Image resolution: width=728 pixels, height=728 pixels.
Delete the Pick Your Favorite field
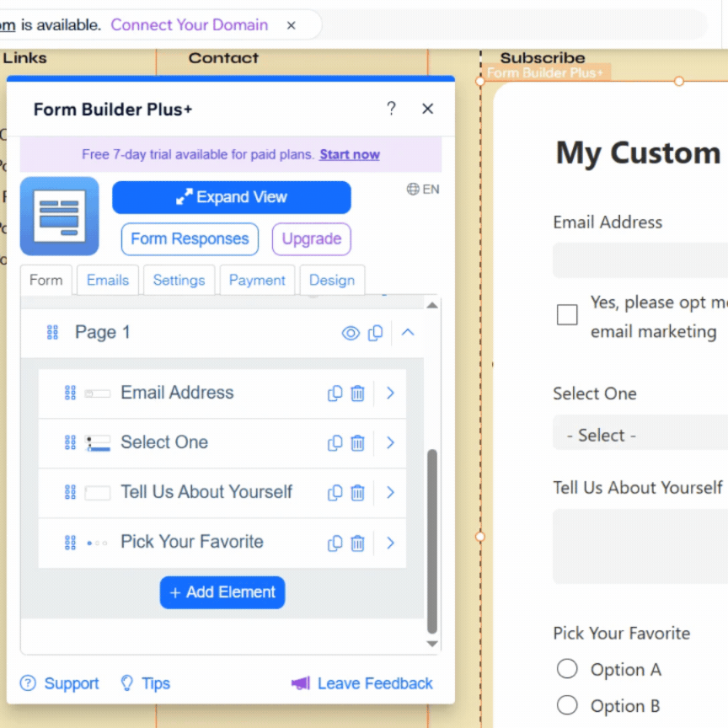pos(357,543)
